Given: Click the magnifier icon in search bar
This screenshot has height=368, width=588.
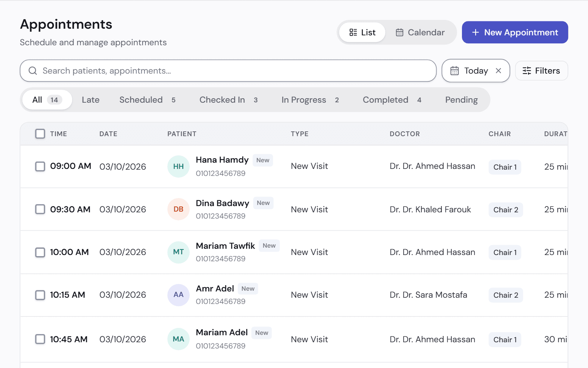Looking at the screenshot, I should point(33,71).
